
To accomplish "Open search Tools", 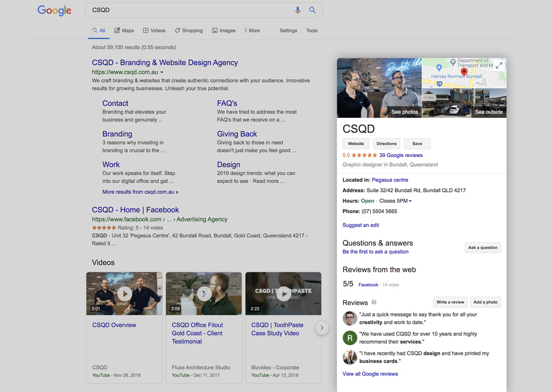I will pyautogui.click(x=312, y=31).
